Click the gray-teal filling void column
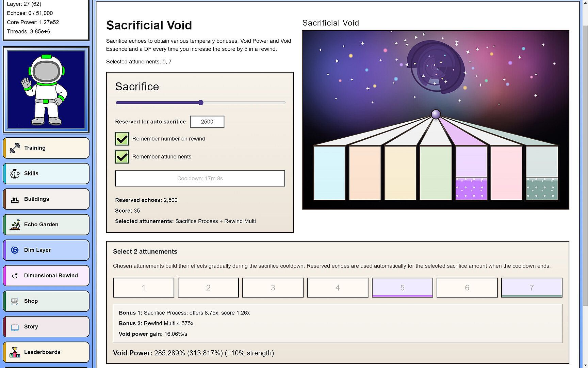 tap(542, 173)
